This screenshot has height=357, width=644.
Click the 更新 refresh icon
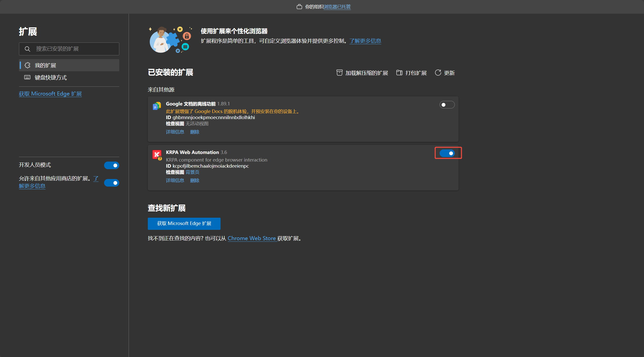click(438, 73)
